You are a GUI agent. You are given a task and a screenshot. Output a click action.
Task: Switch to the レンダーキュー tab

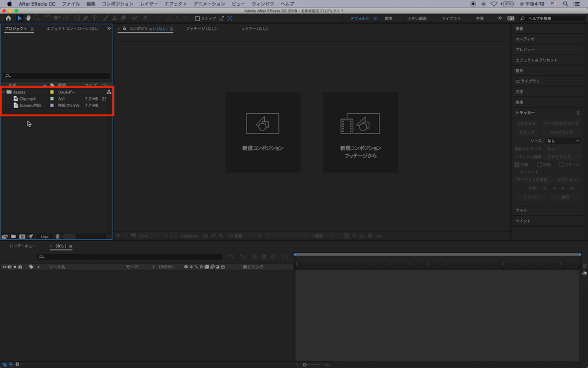pos(23,246)
